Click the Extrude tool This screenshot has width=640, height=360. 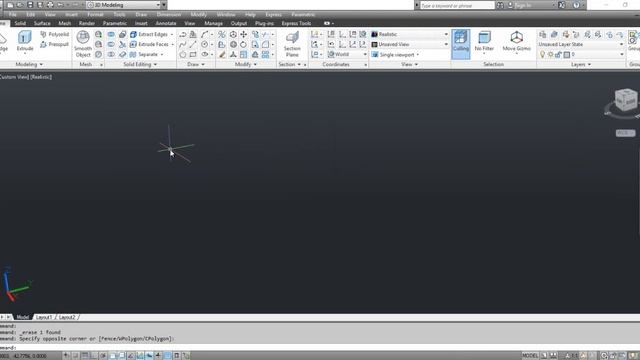[24, 42]
